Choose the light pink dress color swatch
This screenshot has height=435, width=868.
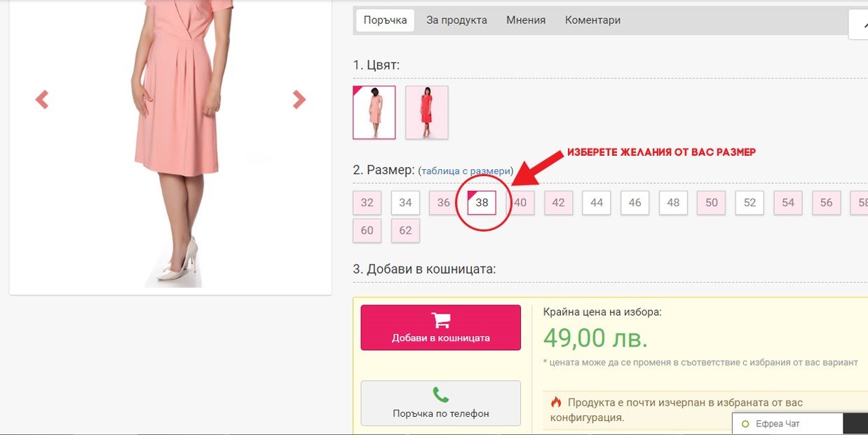[x=374, y=112]
